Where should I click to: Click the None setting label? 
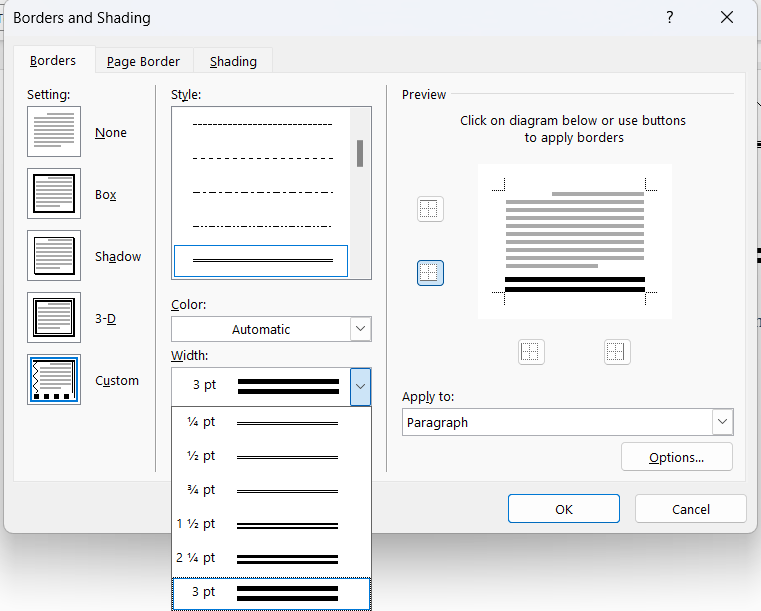(x=111, y=132)
